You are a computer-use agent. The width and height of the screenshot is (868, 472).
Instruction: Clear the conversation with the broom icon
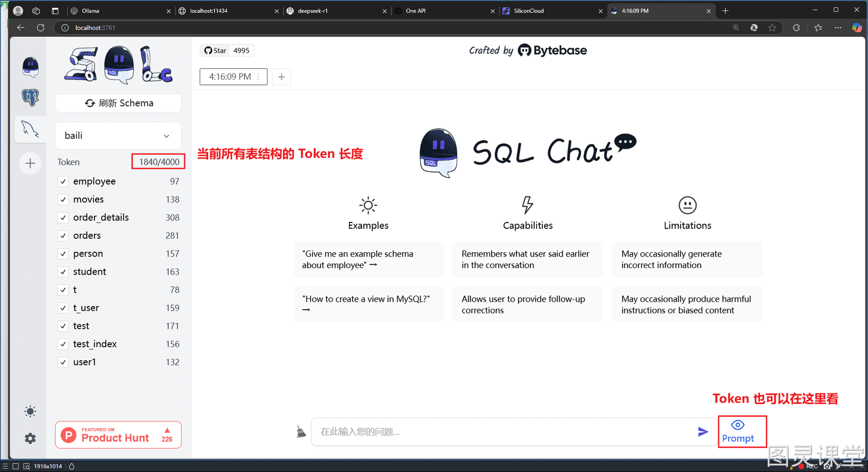click(301, 432)
